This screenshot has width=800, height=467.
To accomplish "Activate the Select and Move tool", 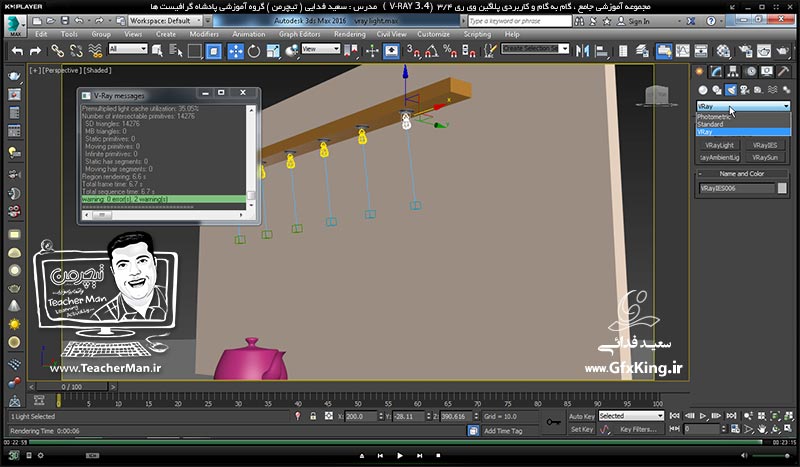I will point(235,51).
